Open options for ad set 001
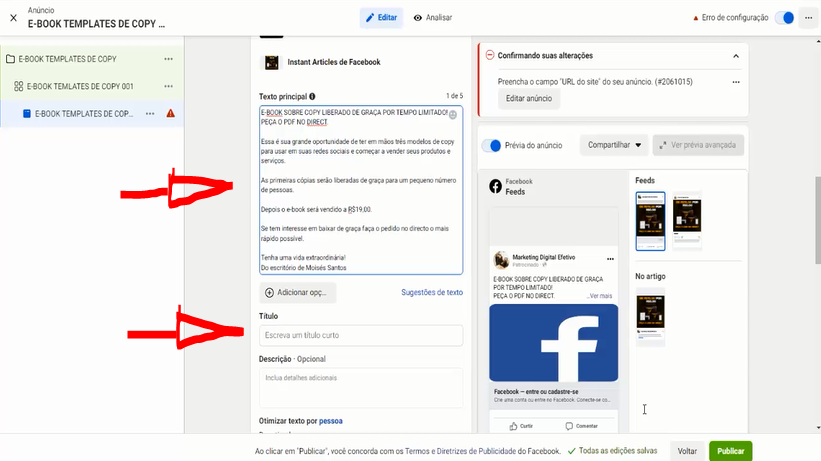 click(x=169, y=86)
